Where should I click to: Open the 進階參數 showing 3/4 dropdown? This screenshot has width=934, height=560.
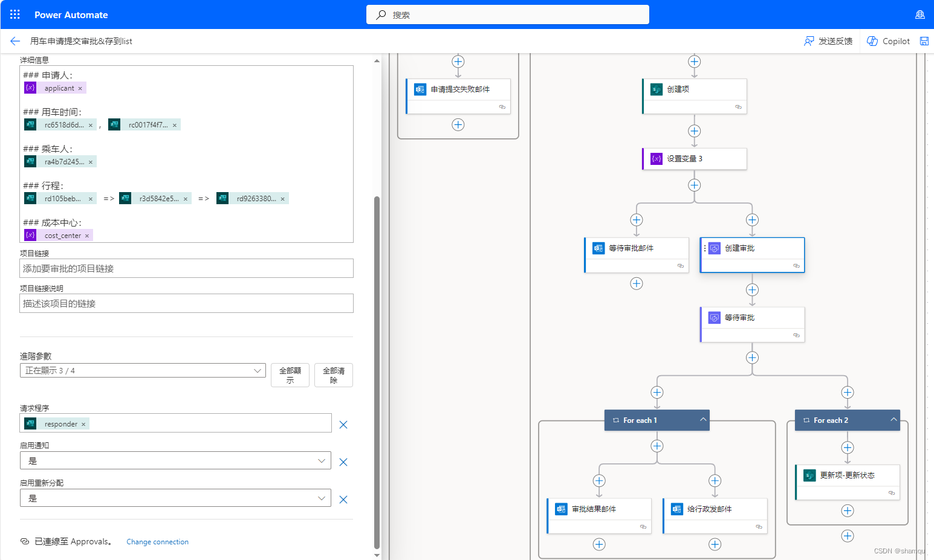[x=143, y=370]
